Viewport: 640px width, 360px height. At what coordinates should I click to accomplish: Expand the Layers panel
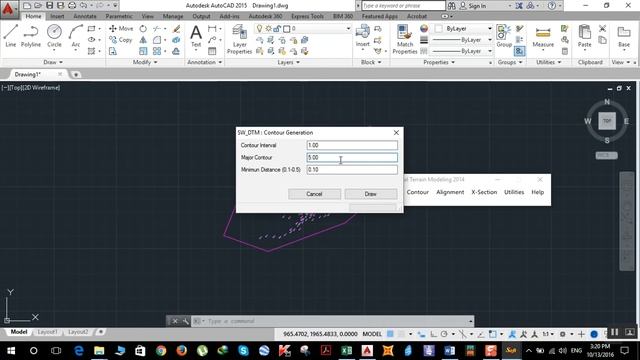click(288, 62)
